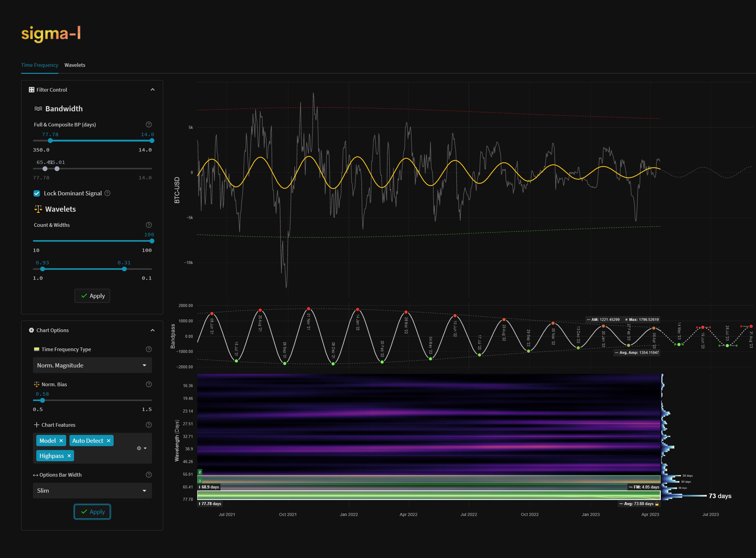Click Apply in Filter Control panel
The width and height of the screenshot is (756, 558).
pyautogui.click(x=92, y=296)
